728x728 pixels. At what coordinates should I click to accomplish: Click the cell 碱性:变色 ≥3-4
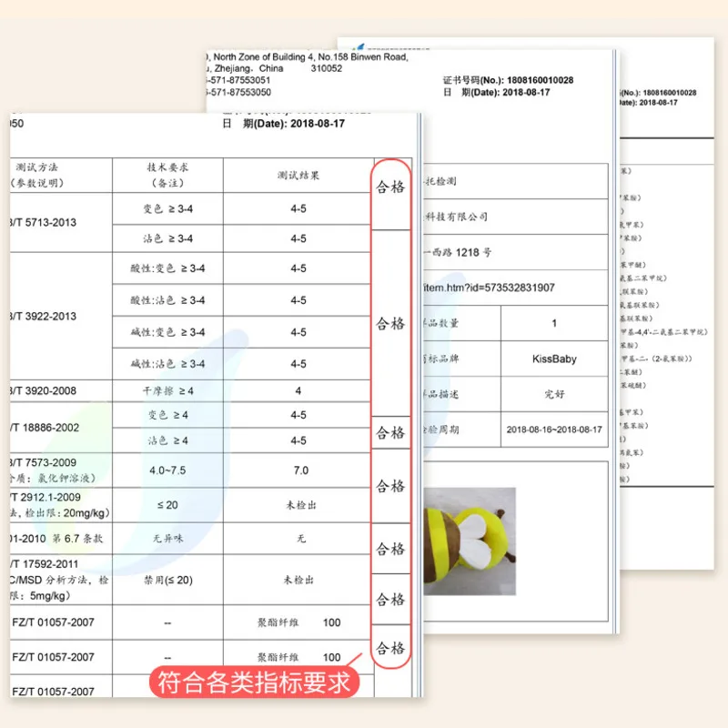(x=167, y=332)
